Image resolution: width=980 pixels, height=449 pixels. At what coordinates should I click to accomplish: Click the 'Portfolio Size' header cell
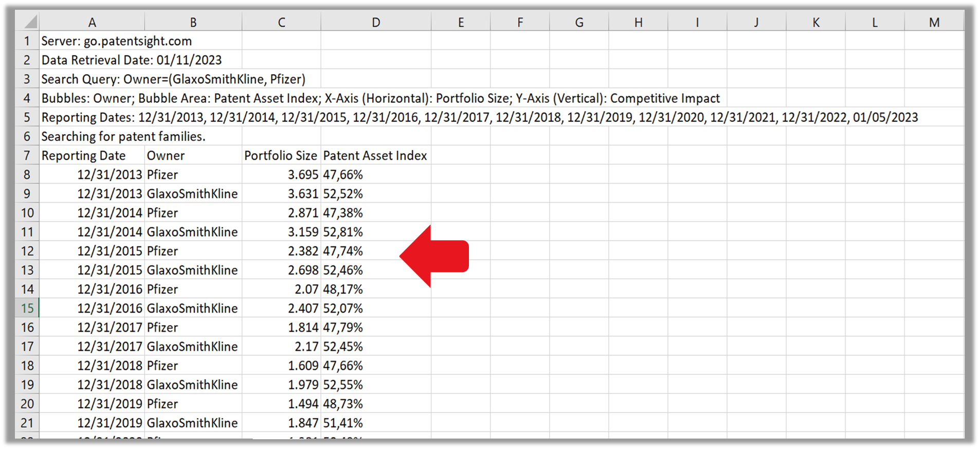(x=281, y=155)
